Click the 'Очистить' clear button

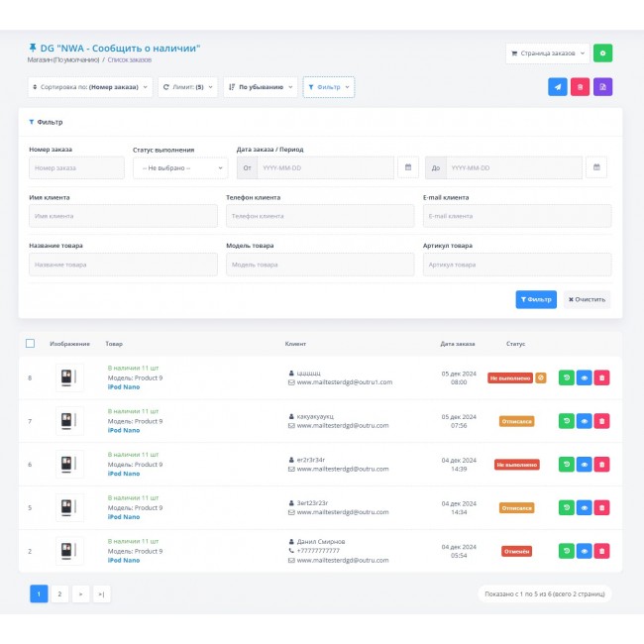click(587, 299)
